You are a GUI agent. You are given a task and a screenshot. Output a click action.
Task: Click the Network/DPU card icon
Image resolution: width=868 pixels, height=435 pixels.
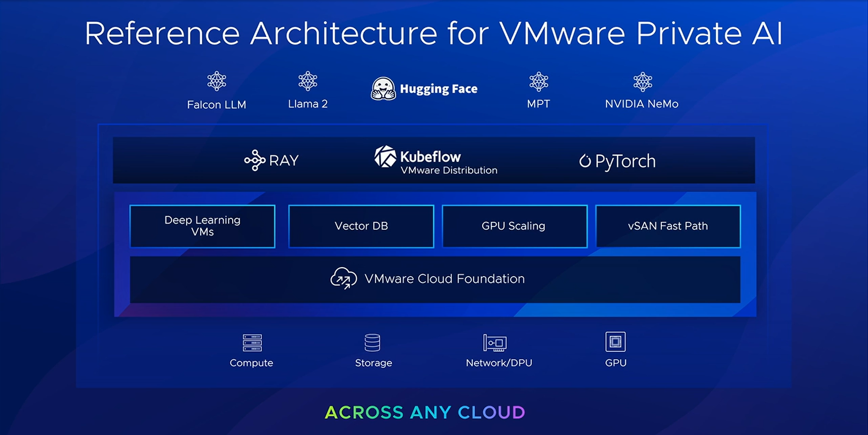pos(495,343)
